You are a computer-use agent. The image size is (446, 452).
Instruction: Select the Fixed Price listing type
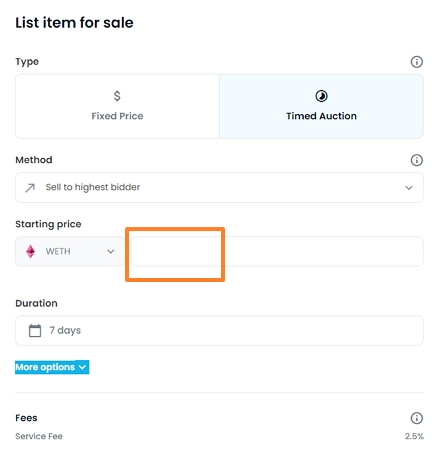pyautogui.click(x=117, y=106)
